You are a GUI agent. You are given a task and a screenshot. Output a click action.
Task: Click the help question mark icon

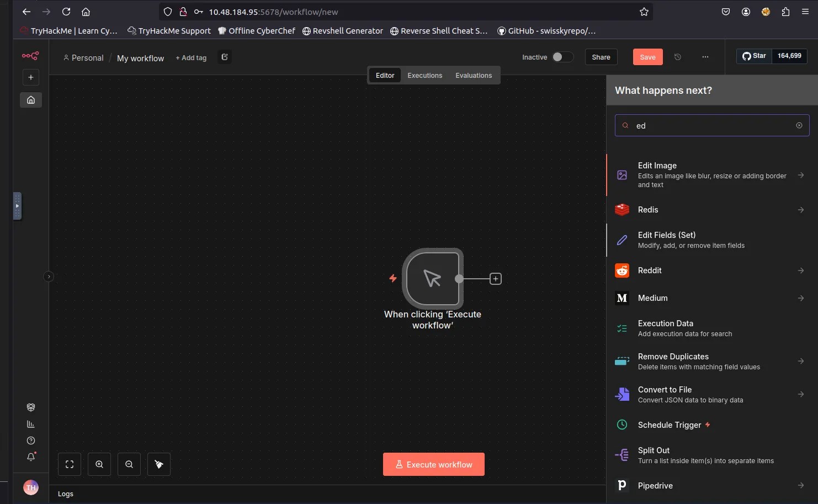[x=31, y=441]
